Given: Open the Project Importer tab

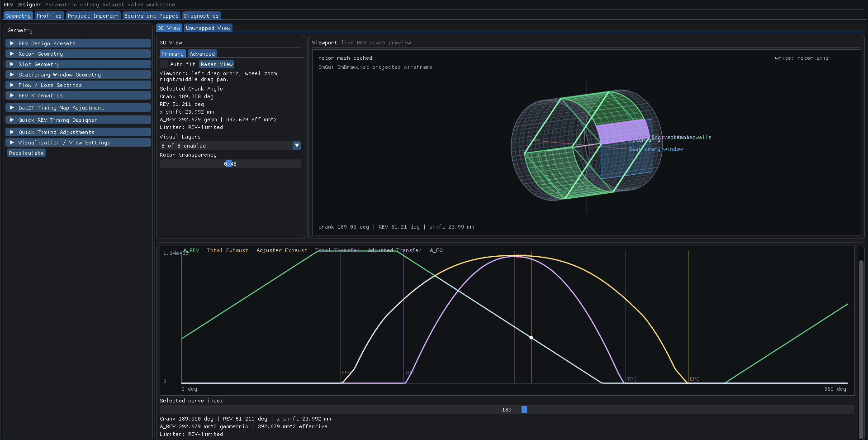Looking at the screenshot, I should coord(93,16).
